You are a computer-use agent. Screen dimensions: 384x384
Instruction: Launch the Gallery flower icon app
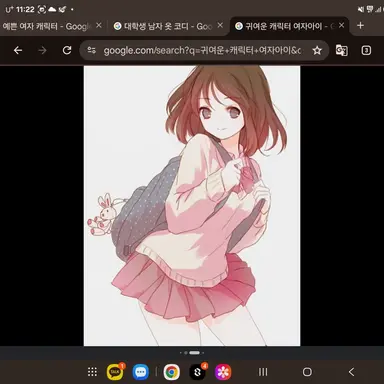point(223,372)
